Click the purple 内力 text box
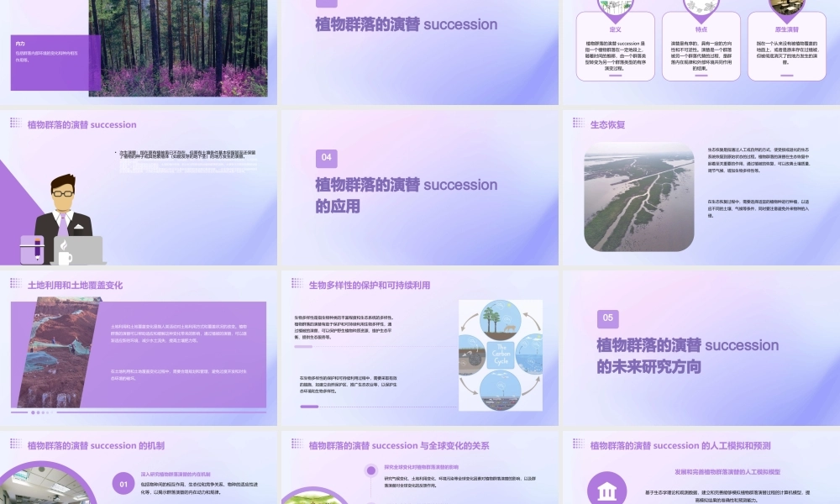Viewport: 840px width, 504px height. coord(55,63)
